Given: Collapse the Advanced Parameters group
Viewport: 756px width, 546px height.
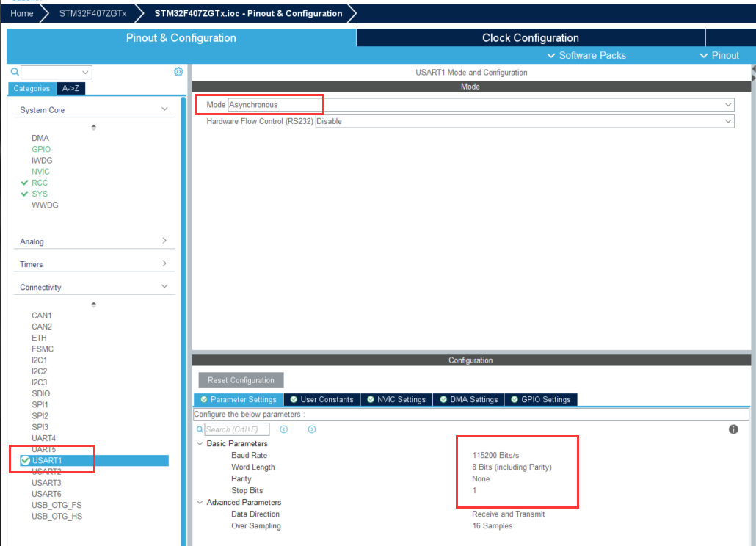Looking at the screenshot, I should (x=200, y=502).
